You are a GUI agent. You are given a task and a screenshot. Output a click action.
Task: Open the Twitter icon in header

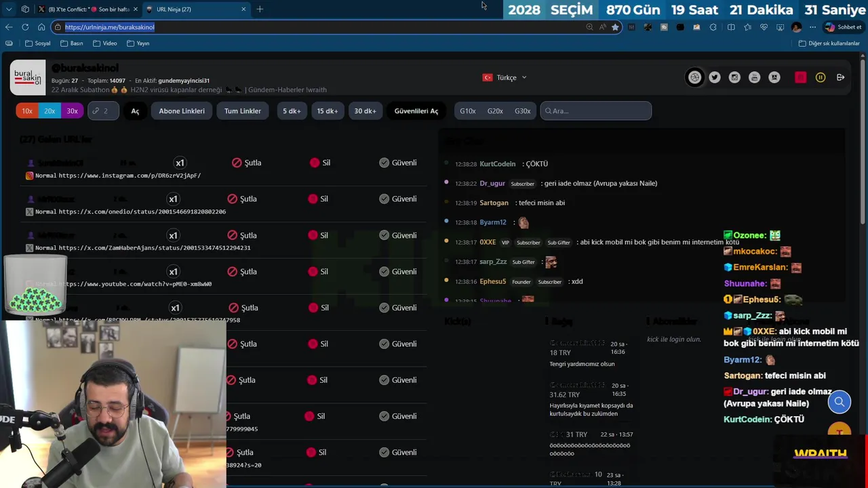(715, 77)
